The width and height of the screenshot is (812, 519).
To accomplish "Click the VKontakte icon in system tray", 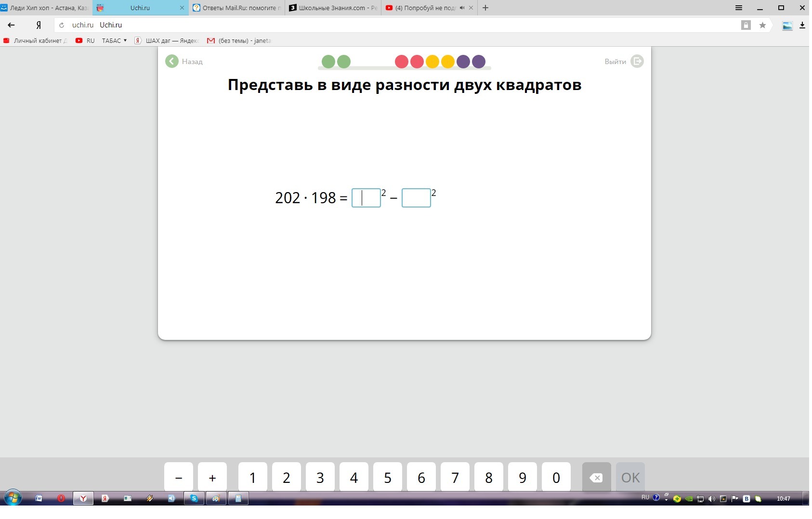I will (x=746, y=498).
